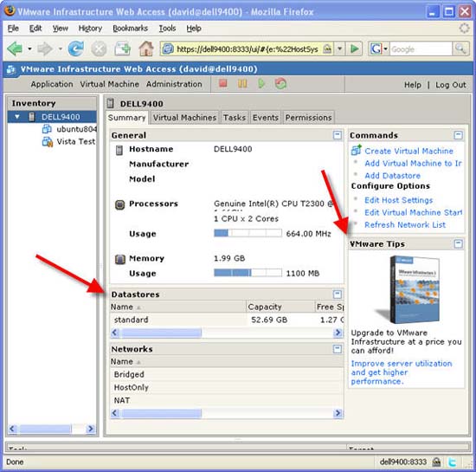Collapse the DELL9400 inventory tree node
The width and height of the screenshot is (476, 472).
17,117
